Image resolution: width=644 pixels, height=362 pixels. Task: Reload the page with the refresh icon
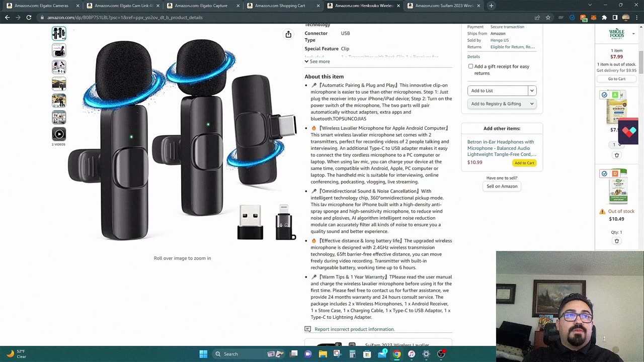pyautogui.click(x=29, y=18)
